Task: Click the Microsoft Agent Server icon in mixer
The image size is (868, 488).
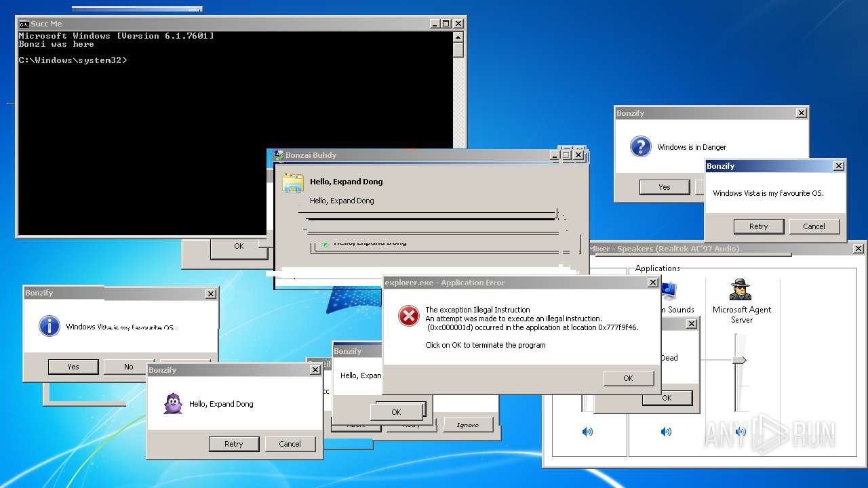Action: pyautogui.click(x=741, y=289)
